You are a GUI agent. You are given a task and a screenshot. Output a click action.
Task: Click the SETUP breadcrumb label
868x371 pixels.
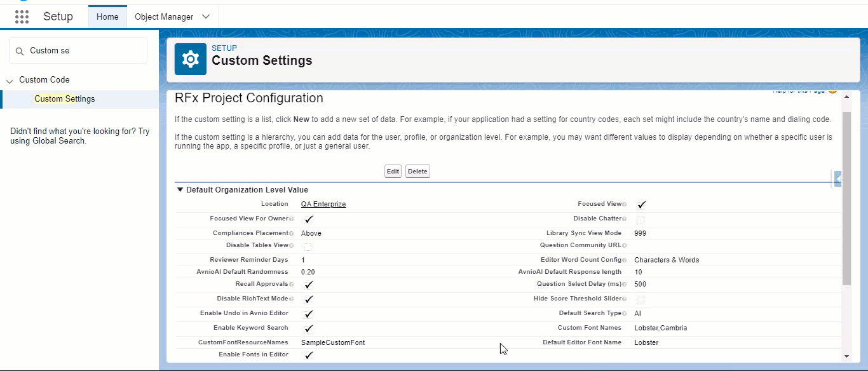click(x=224, y=48)
